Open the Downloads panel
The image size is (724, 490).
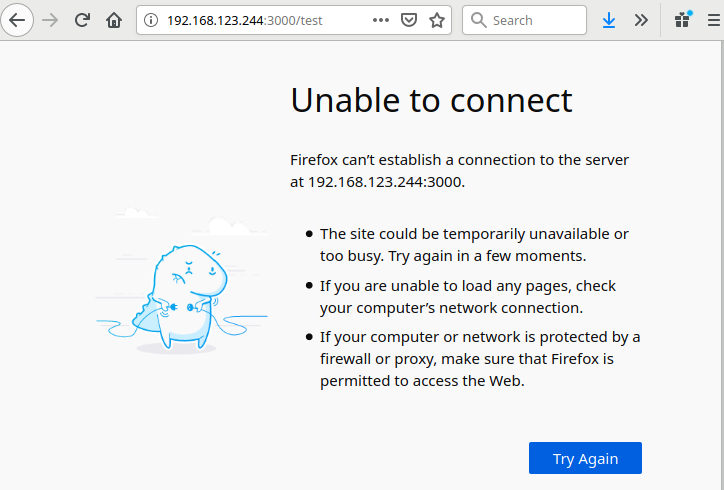click(609, 20)
